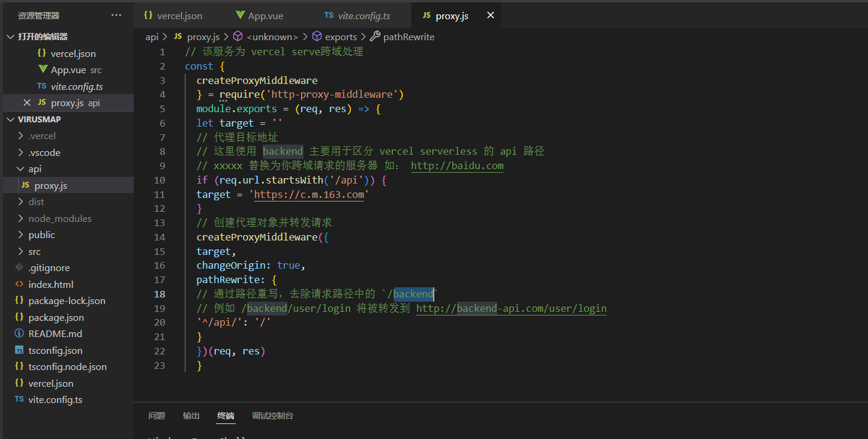This screenshot has width=868, height=439.
Task: Click the JS icon on proxy.js tab
Action: (427, 16)
